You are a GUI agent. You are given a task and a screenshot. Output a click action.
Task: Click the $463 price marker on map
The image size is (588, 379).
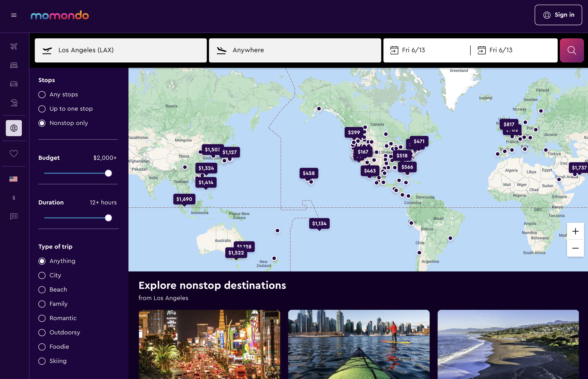click(370, 171)
